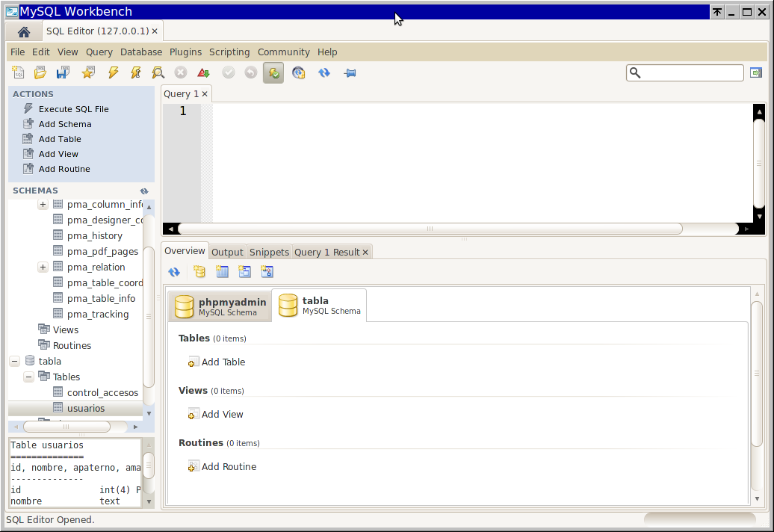Open the Help menu
The width and height of the screenshot is (774, 532).
click(x=327, y=52)
